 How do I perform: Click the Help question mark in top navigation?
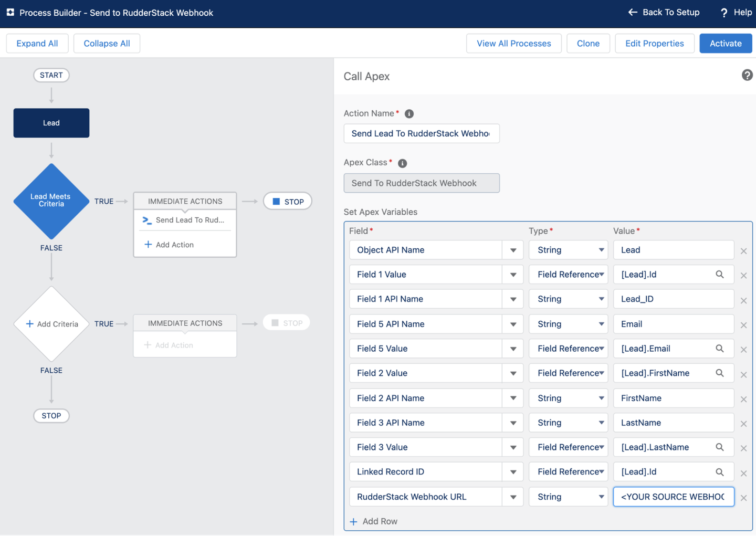click(x=724, y=12)
